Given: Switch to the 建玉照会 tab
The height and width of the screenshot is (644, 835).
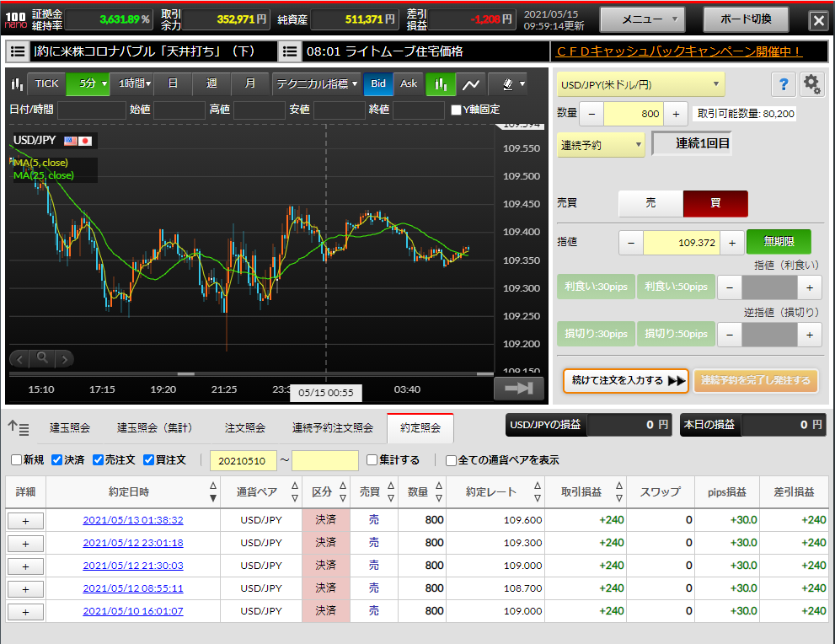Looking at the screenshot, I should pos(70,427).
